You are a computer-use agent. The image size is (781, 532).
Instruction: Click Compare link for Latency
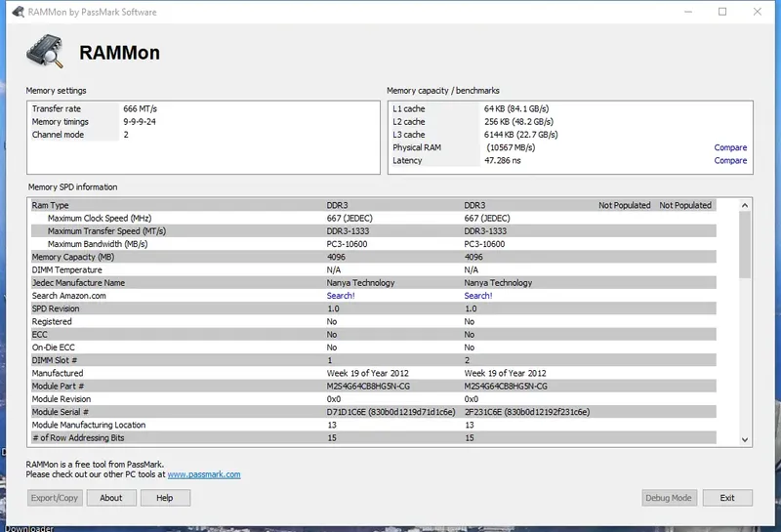730,160
